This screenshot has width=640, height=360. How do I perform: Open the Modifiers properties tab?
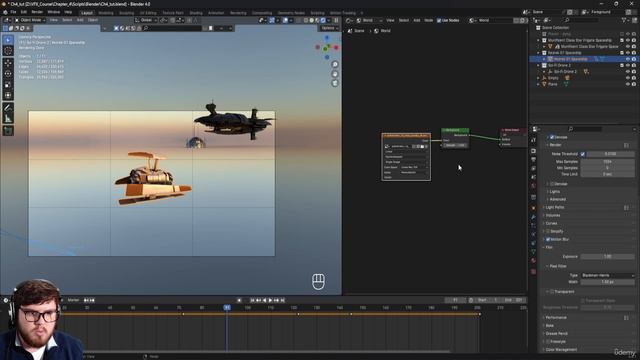(x=533, y=217)
